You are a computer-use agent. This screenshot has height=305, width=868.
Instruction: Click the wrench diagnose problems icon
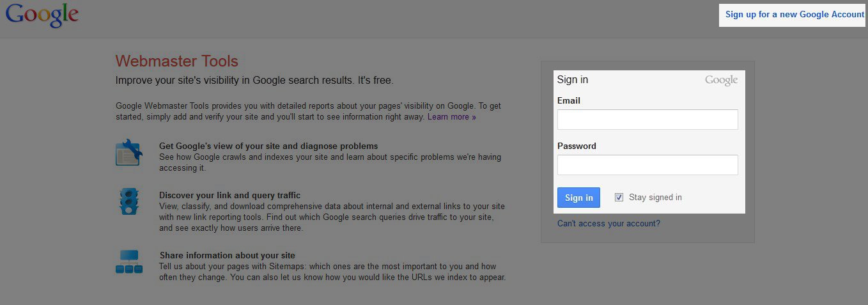click(x=128, y=153)
